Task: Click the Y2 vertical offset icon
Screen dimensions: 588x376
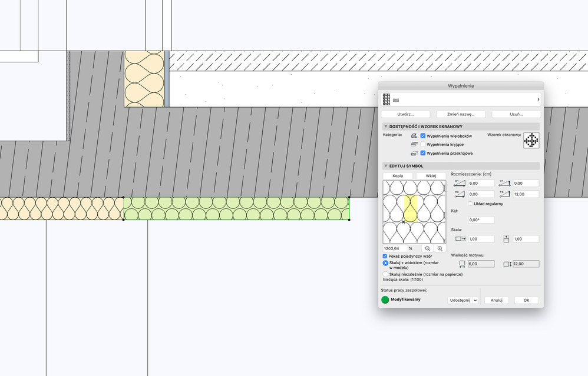Action: tap(504, 194)
